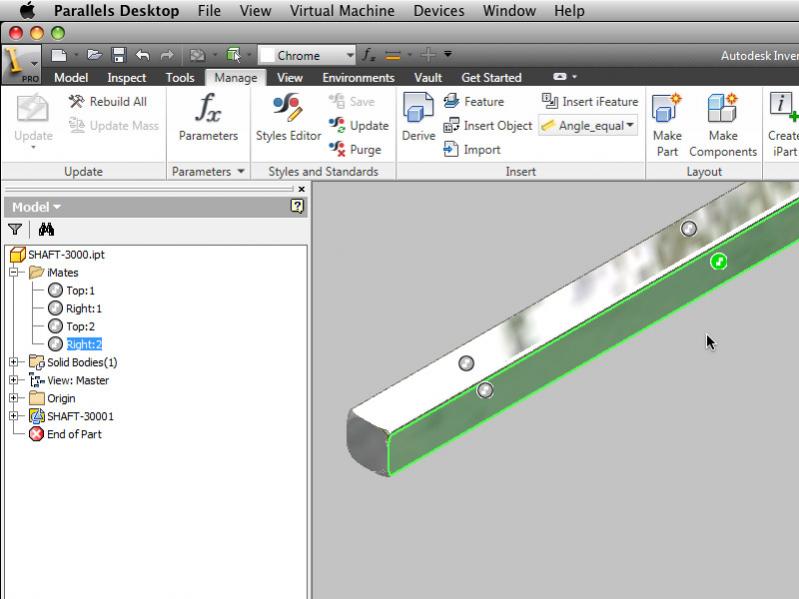Click the Rebuild All tool
Viewport: 799px width, 599px height.
pyautogui.click(x=108, y=101)
